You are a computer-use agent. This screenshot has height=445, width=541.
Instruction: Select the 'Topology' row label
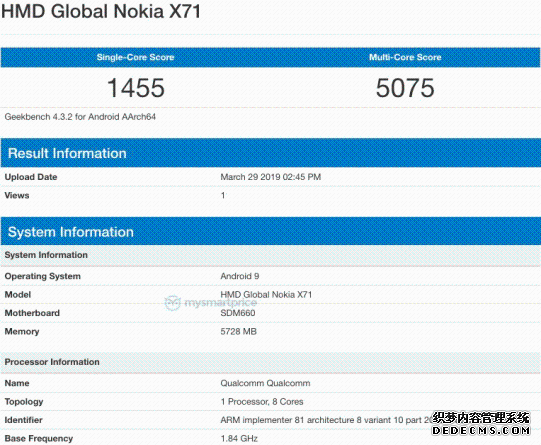[x=24, y=402]
